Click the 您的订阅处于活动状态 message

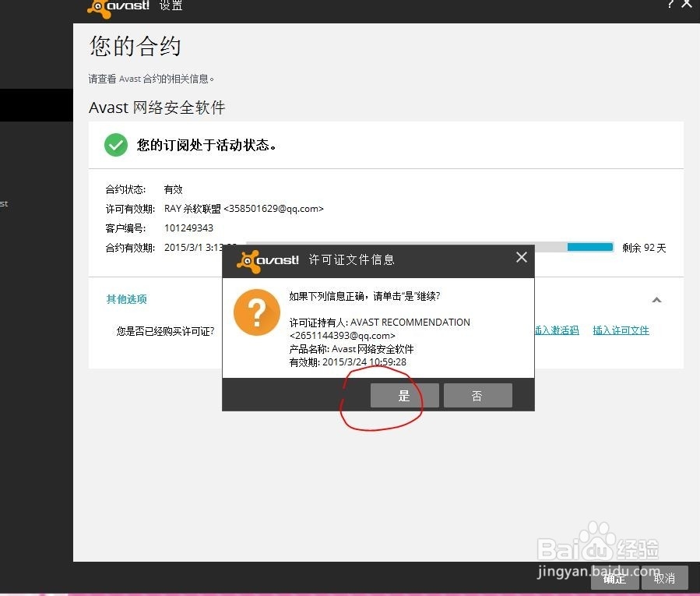[206, 145]
